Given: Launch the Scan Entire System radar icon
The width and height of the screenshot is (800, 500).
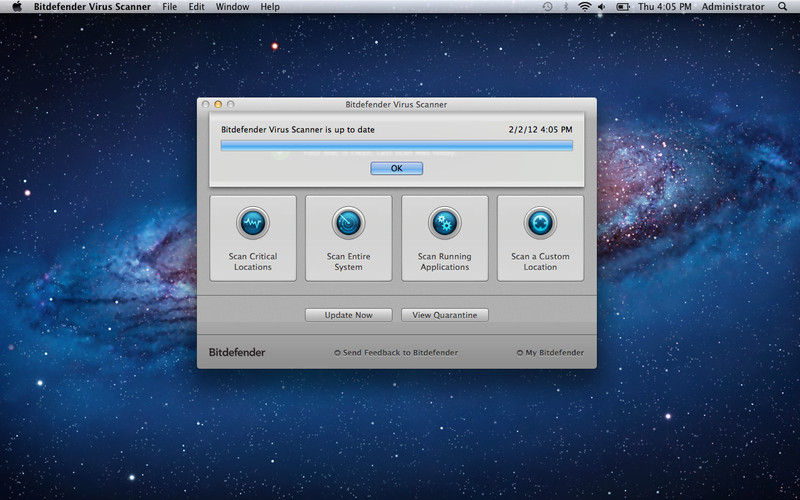Looking at the screenshot, I should [x=348, y=223].
